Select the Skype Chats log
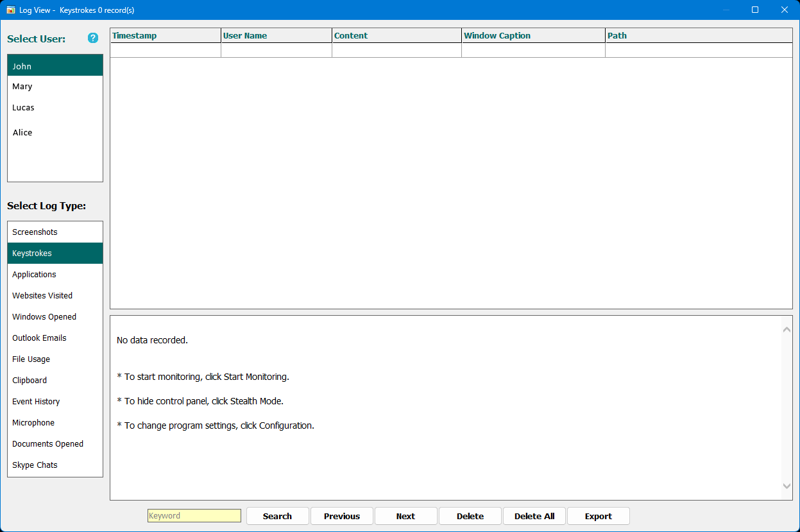This screenshot has height=532, width=800. pyautogui.click(x=55, y=465)
